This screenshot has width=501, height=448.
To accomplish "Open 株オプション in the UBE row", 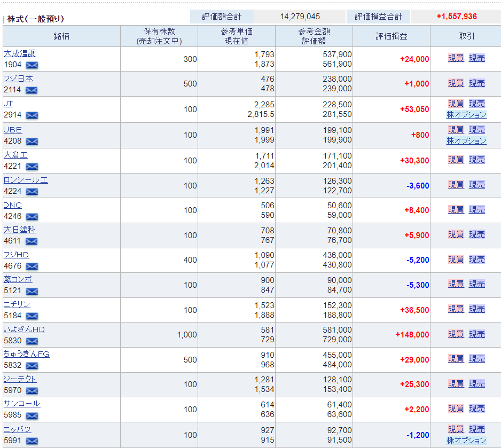I will click(x=466, y=141).
